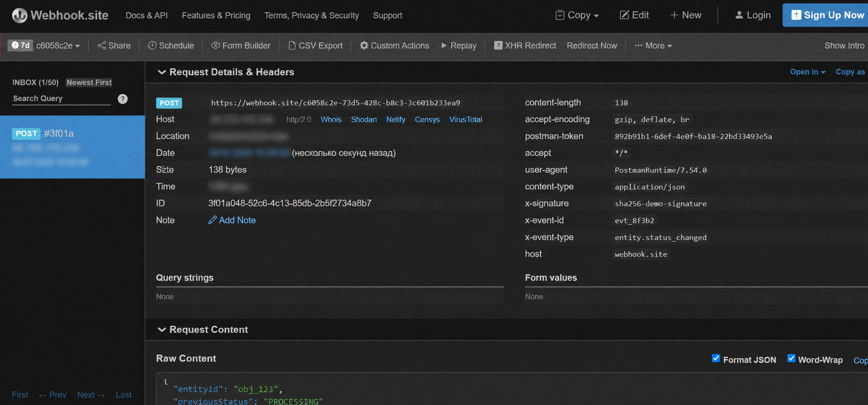Open Form Builder tool
The width and height of the screenshot is (868, 405).
point(241,46)
